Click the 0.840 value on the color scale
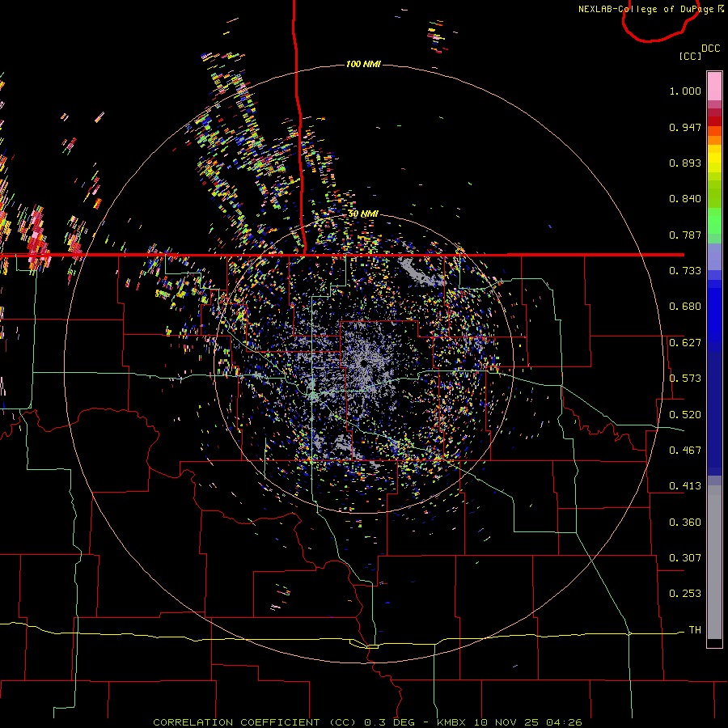Screen dimensions: 728x728 [685, 199]
